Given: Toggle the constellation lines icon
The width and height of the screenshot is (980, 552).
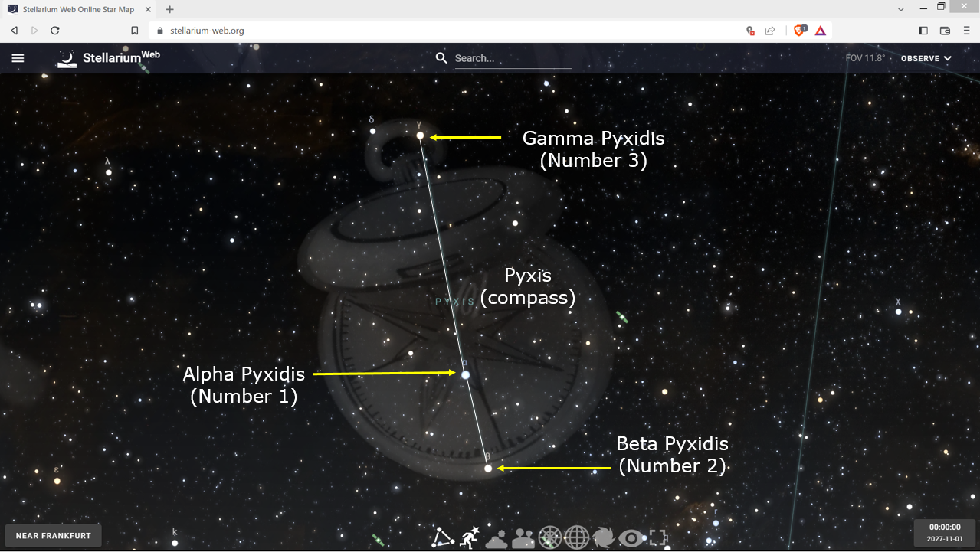Looking at the screenshot, I should pyautogui.click(x=442, y=538).
